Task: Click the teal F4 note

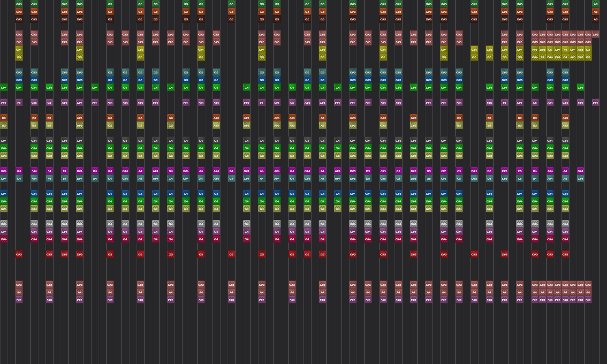Action: tap(49, 178)
